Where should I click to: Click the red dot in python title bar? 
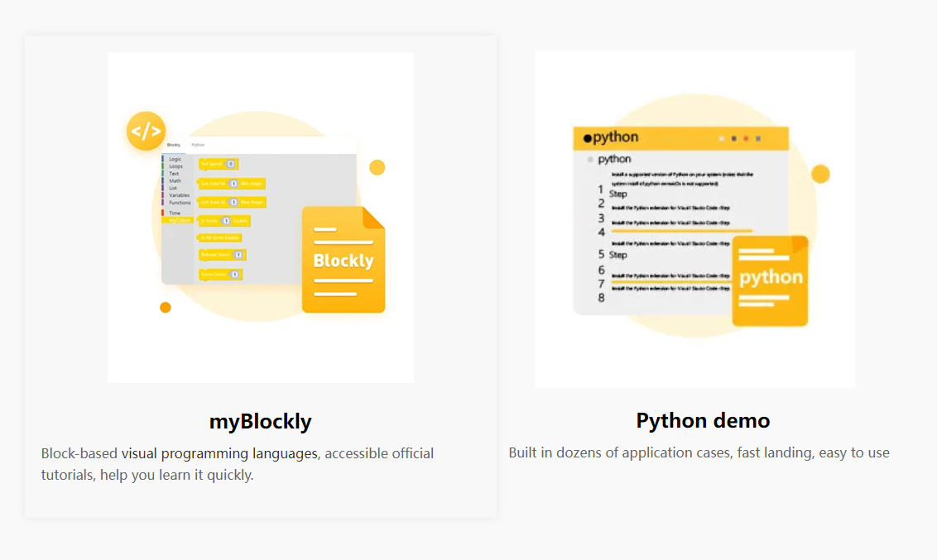click(746, 138)
